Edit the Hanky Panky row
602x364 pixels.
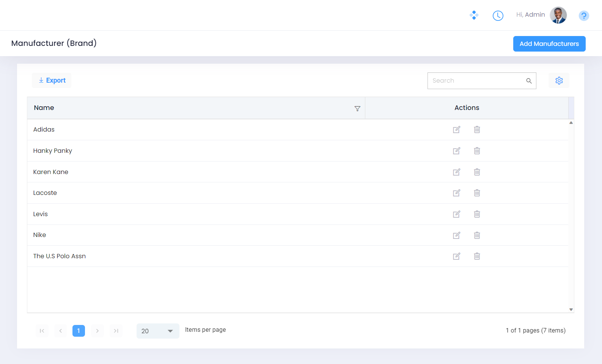456,151
